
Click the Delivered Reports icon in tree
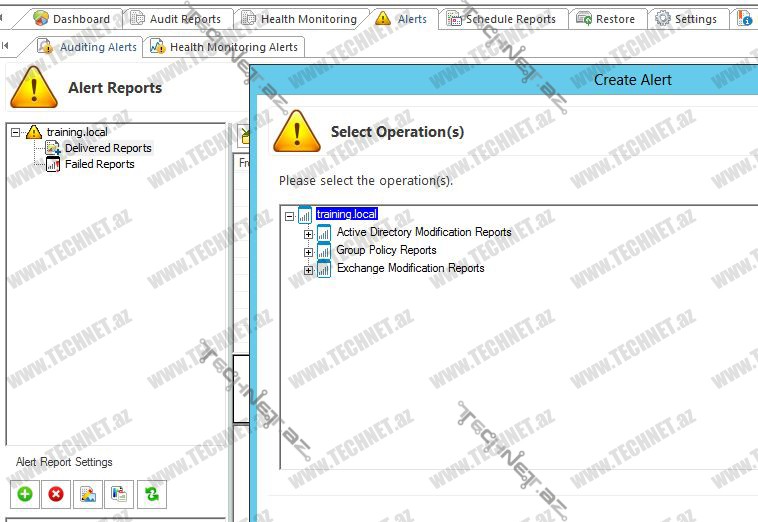coord(54,148)
